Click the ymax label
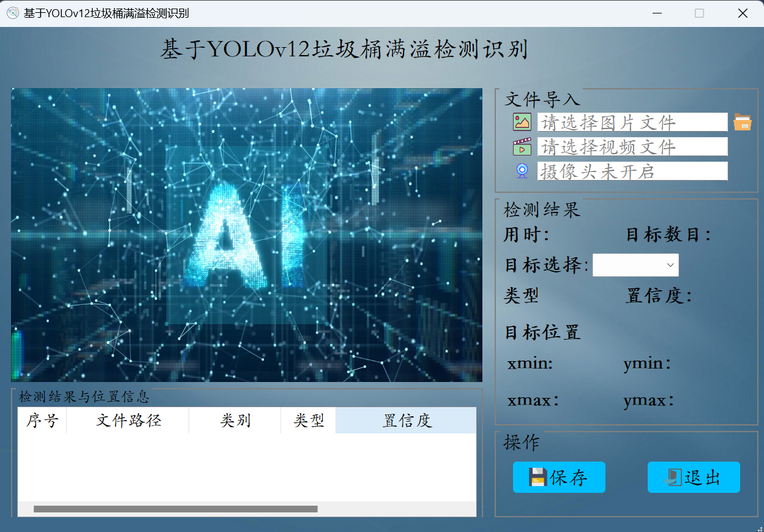 click(650, 401)
